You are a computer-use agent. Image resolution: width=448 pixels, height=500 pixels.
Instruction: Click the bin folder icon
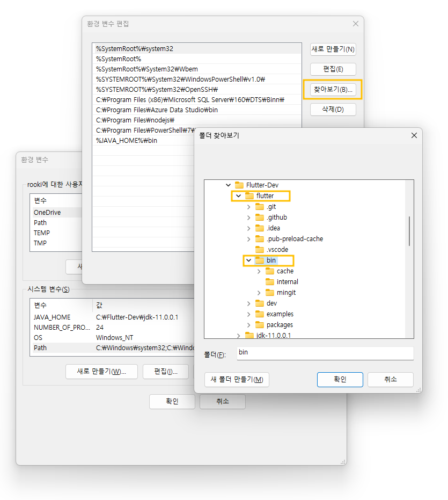point(260,260)
